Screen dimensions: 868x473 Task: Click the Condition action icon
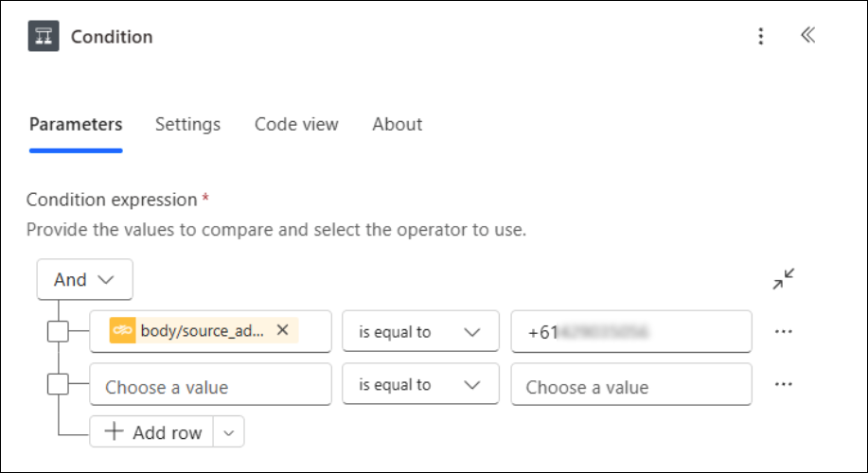click(44, 36)
